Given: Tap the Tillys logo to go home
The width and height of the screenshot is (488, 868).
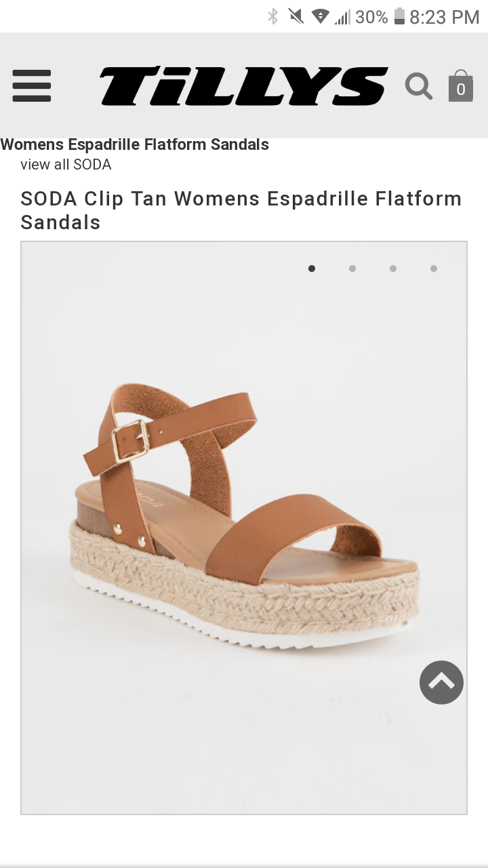Looking at the screenshot, I should pos(244,86).
